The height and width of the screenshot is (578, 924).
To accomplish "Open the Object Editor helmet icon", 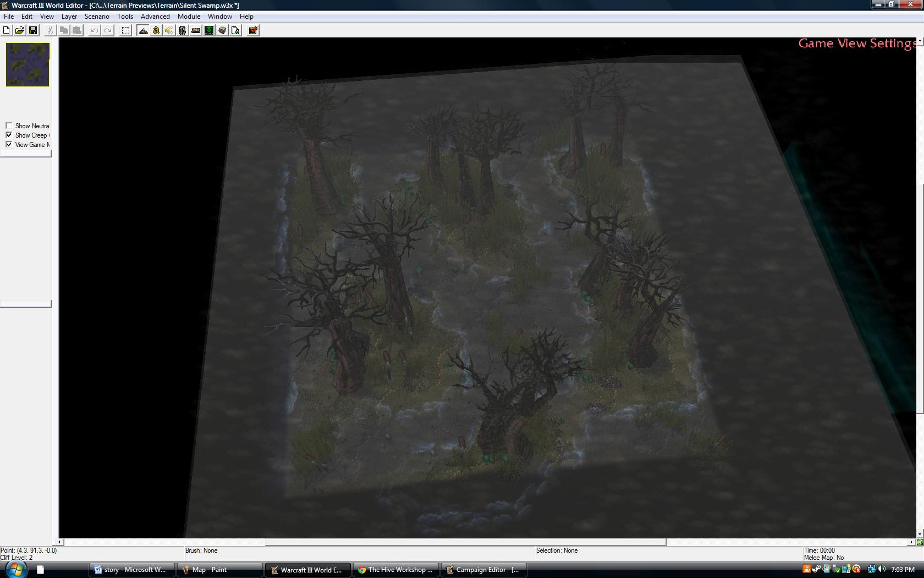I will coord(183,30).
